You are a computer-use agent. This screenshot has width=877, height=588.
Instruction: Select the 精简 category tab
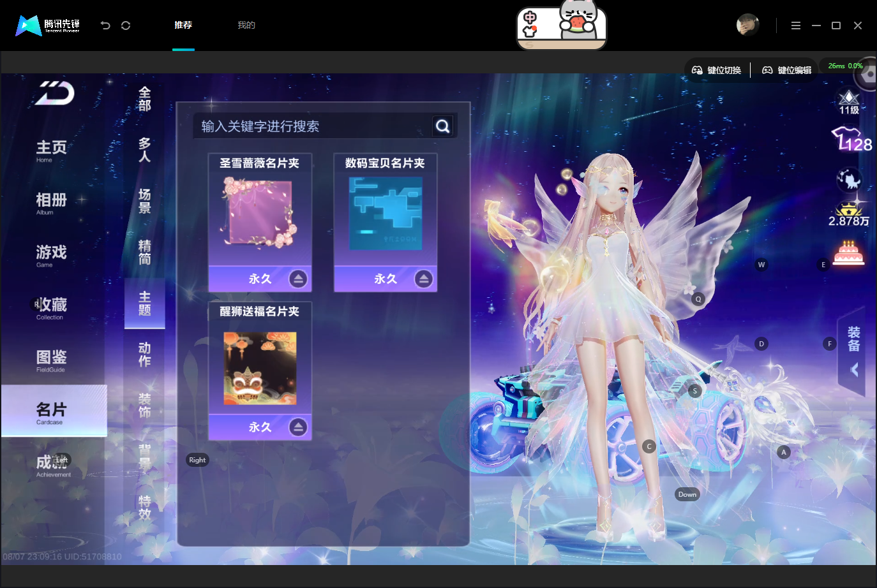pyautogui.click(x=145, y=252)
